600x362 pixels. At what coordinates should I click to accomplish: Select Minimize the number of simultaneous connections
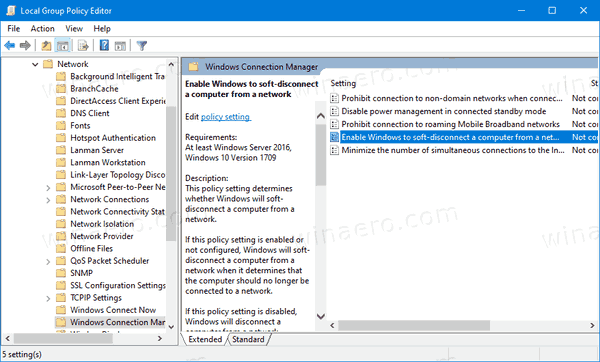point(453,150)
